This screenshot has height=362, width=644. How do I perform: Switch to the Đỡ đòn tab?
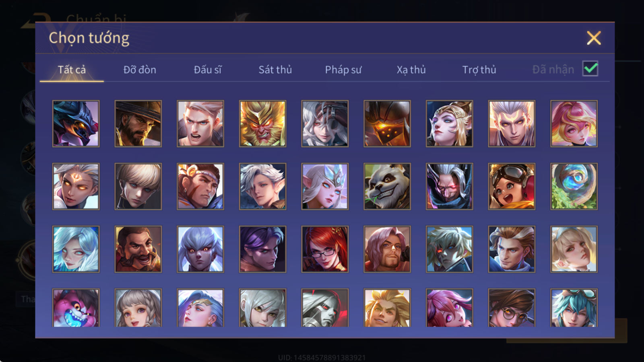coord(140,70)
